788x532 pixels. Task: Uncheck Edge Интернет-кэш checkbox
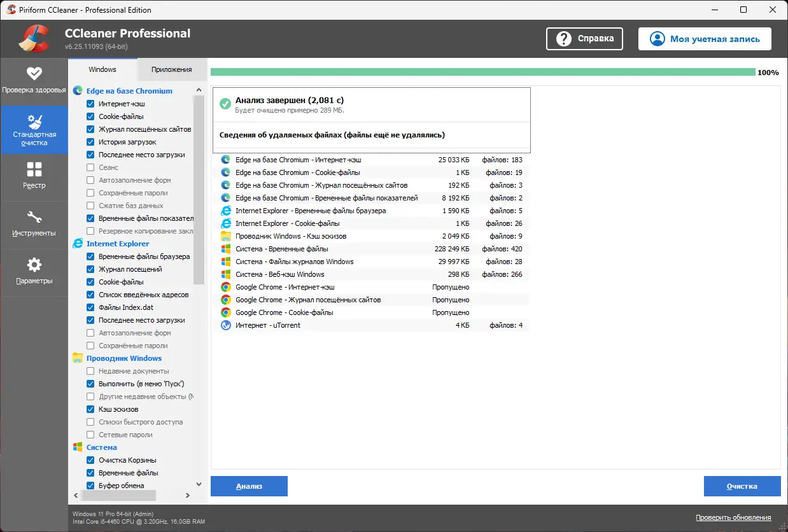coord(90,104)
